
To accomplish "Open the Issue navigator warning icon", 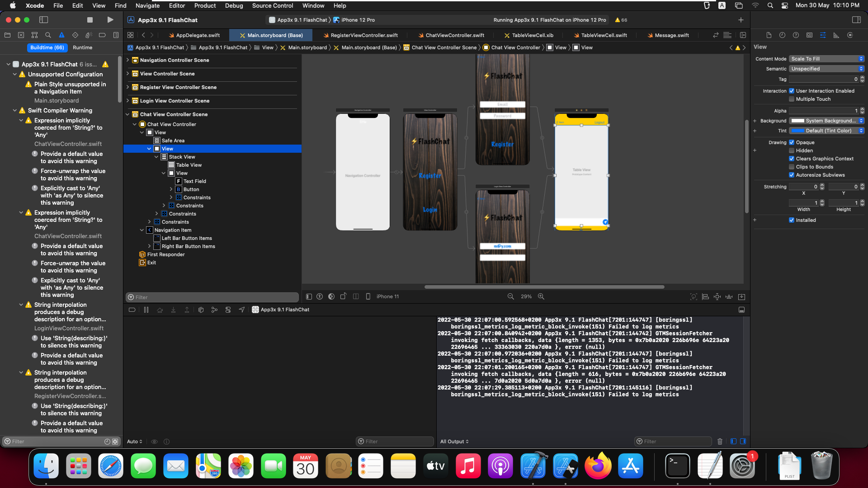I will pos(61,35).
